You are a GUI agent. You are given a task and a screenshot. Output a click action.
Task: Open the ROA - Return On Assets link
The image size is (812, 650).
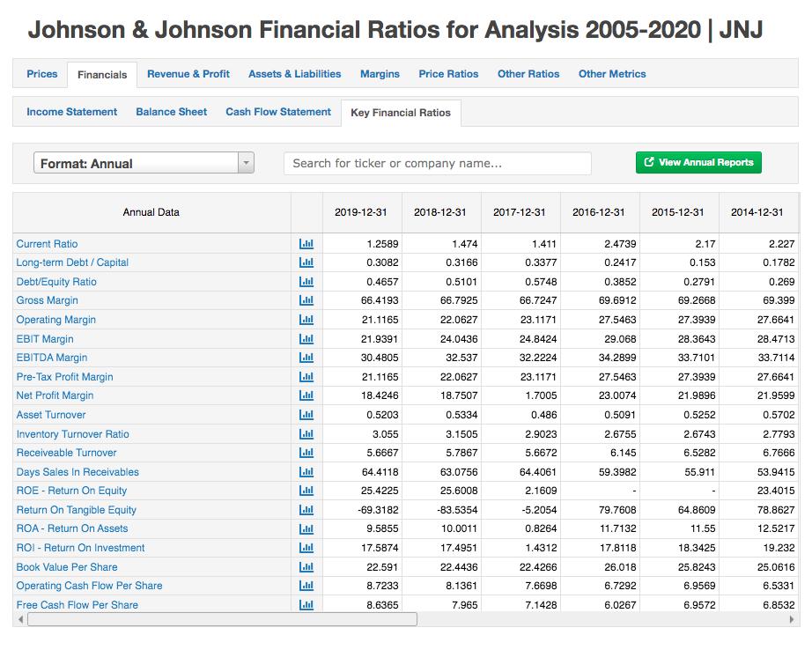72,528
